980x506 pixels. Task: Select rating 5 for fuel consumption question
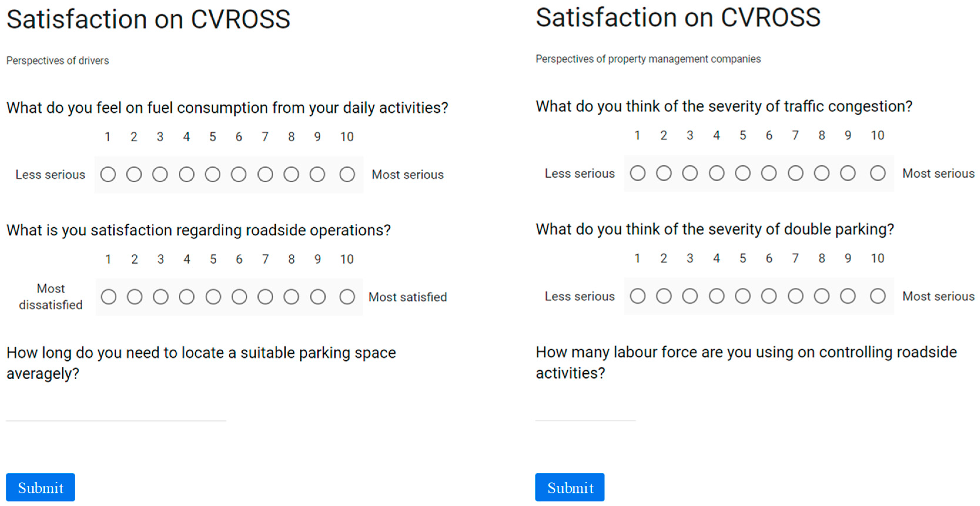[x=213, y=174]
